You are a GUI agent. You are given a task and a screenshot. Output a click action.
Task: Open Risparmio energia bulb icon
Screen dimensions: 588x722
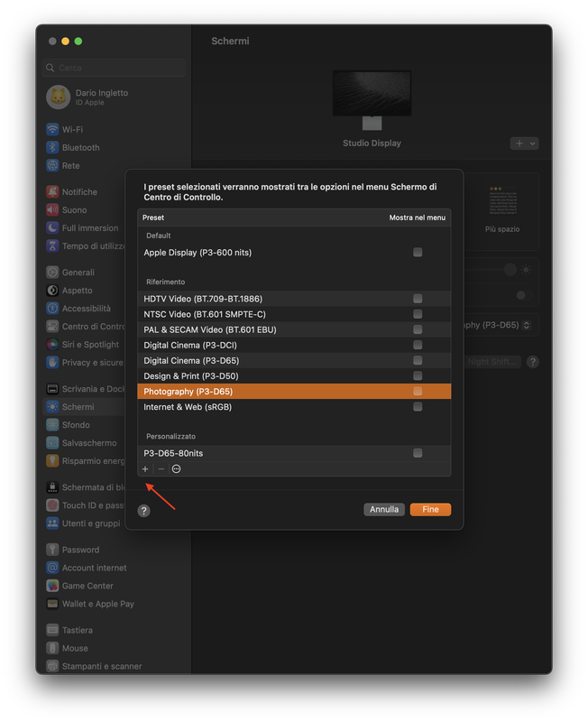[x=52, y=460]
